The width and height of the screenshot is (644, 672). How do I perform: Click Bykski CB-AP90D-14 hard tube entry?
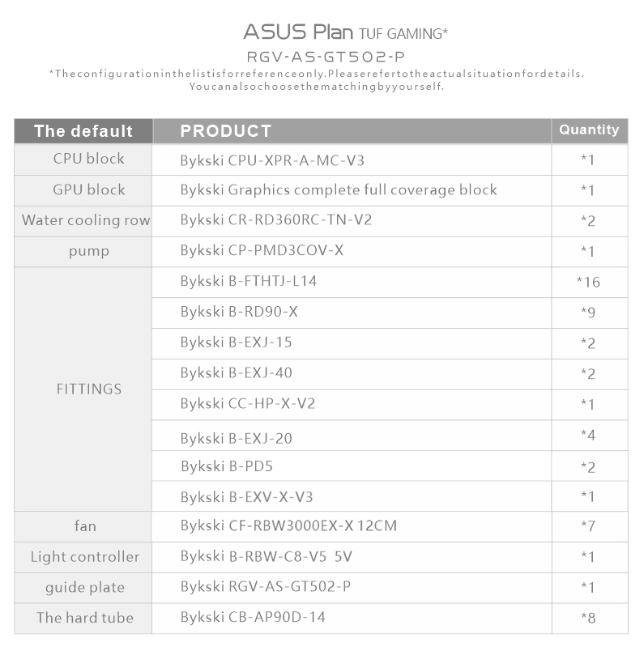253,617
